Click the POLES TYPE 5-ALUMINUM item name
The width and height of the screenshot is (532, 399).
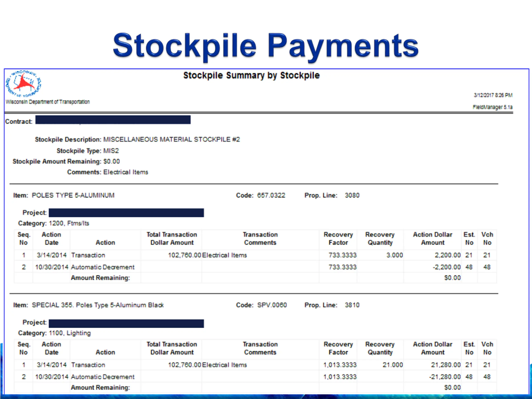pyautogui.click(x=73, y=195)
